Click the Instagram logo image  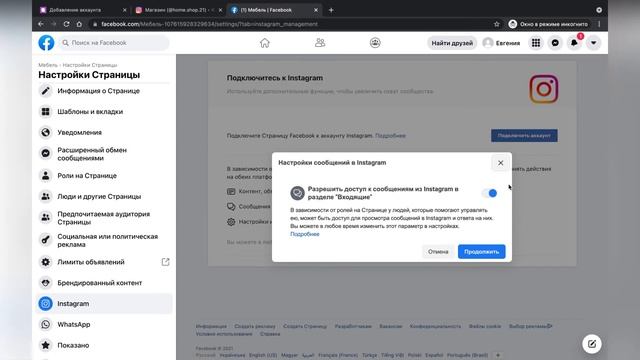click(x=544, y=89)
